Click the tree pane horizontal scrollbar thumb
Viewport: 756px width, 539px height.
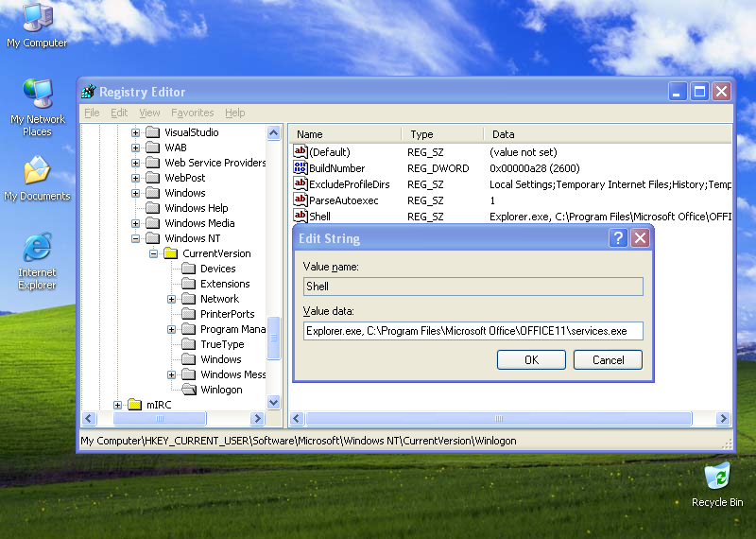[x=160, y=418]
